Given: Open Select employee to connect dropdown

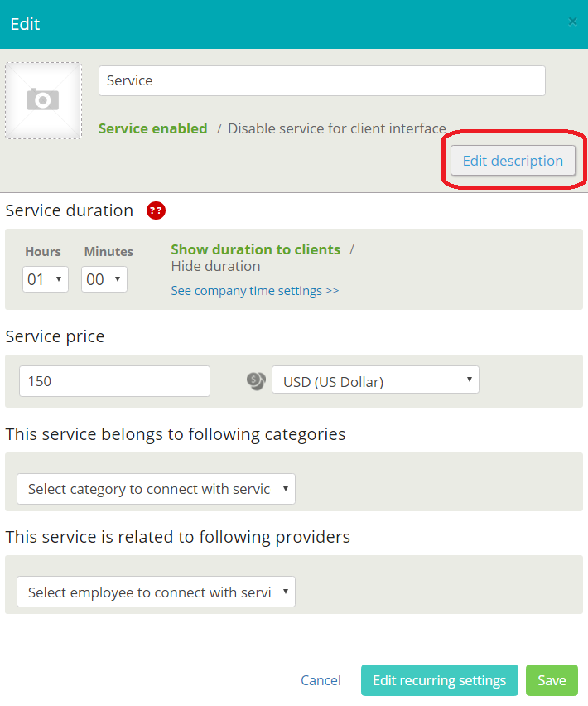Looking at the screenshot, I should click(x=156, y=592).
